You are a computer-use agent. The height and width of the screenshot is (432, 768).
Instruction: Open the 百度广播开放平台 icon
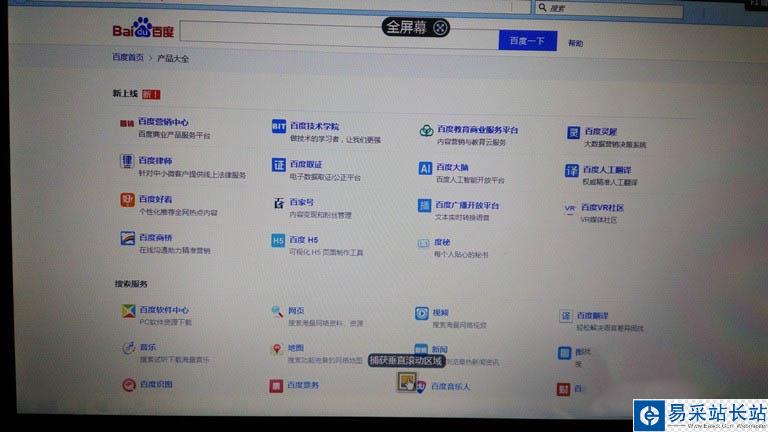pos(424,205)
